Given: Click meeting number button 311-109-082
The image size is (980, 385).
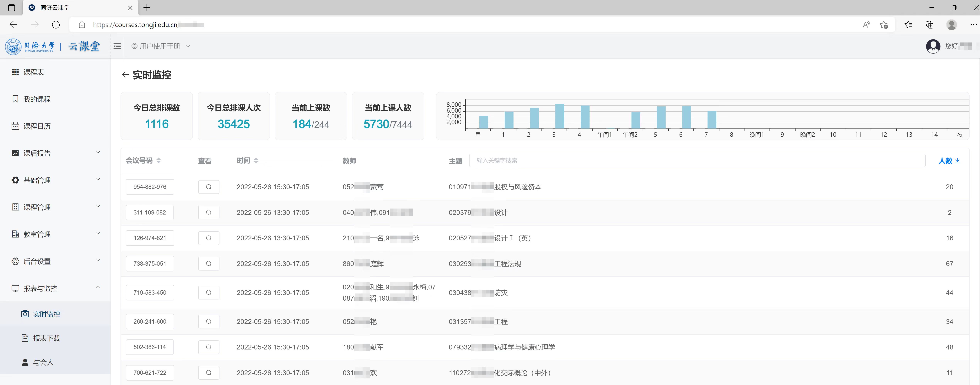Looking at the screenshot, I should click(x=149, y=213).
